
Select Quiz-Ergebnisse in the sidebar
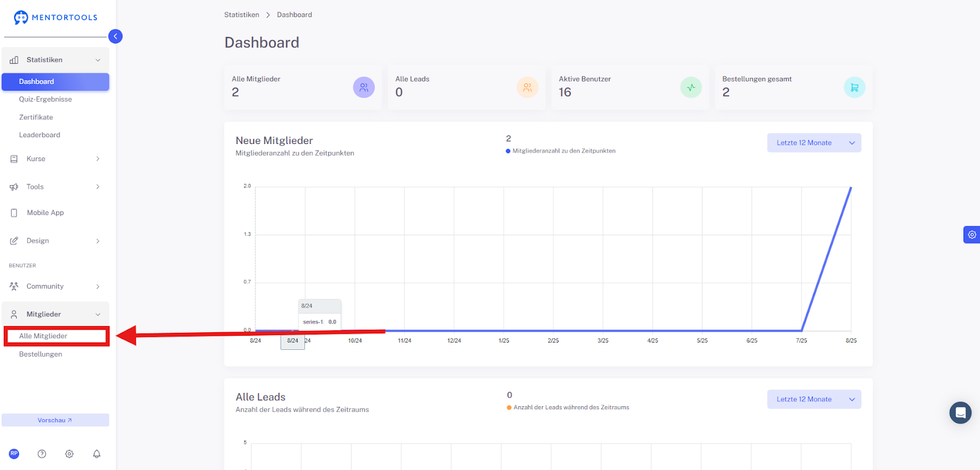(x=45, y=99)
